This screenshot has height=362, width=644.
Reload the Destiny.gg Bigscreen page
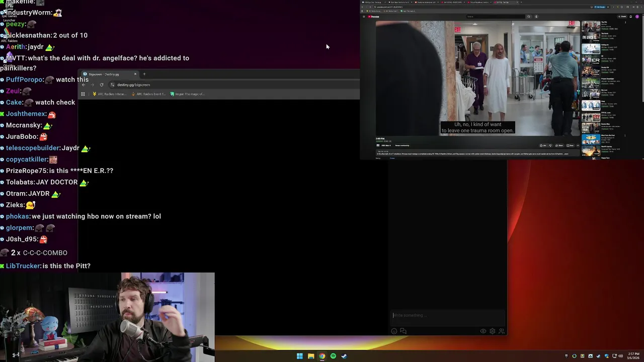click(x=102, y=84)
